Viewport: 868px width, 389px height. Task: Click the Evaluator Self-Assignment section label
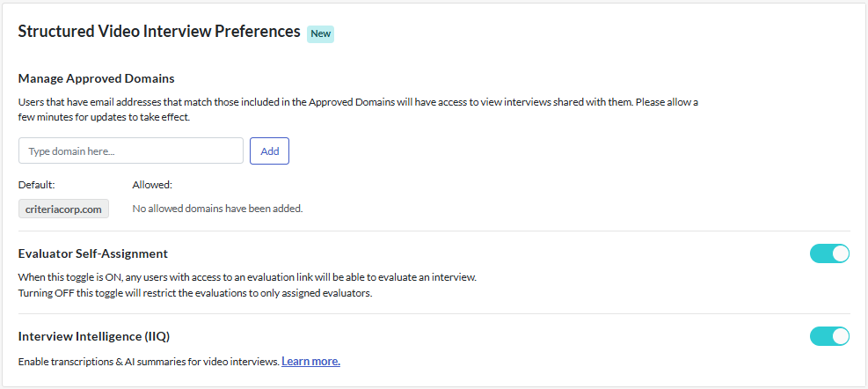tap(92, 253)
